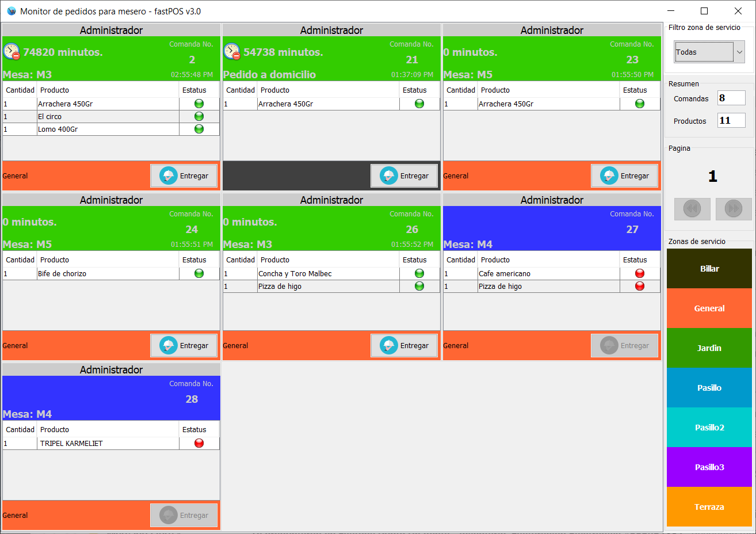Click red status light for TRIPEL KARMELIET
This screenshot has width=756, height=534.
point(199,443)
